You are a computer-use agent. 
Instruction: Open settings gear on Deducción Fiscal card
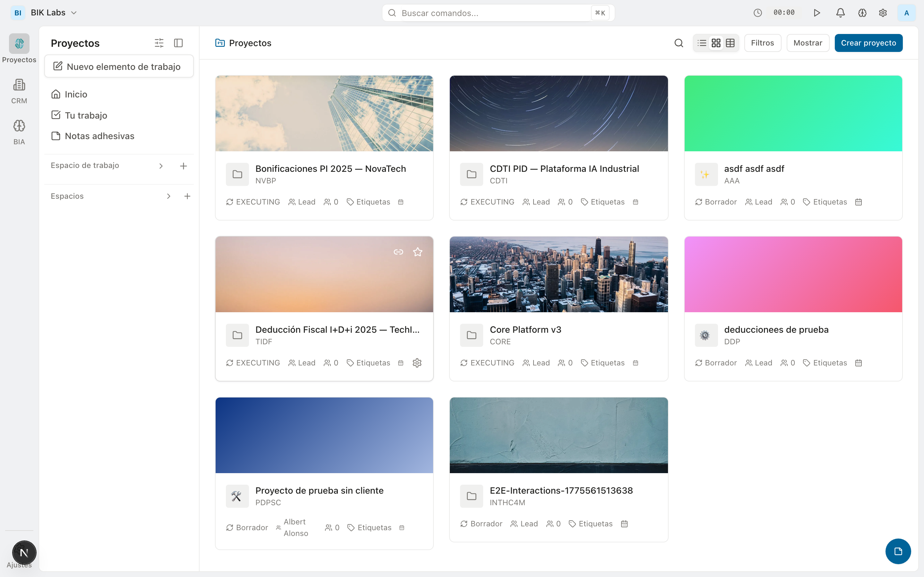pos(417,363)
